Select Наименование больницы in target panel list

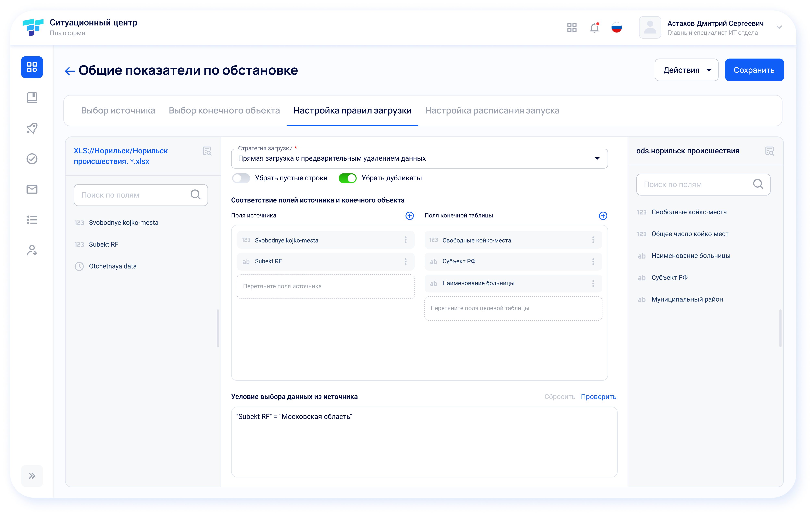[x=684, y=256]
